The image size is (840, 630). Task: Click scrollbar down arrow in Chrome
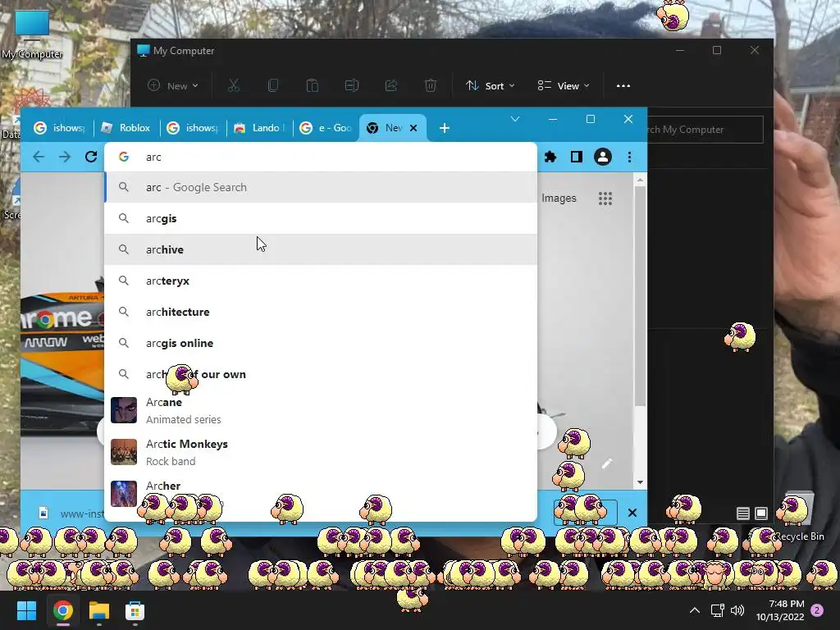pos(640,482)
